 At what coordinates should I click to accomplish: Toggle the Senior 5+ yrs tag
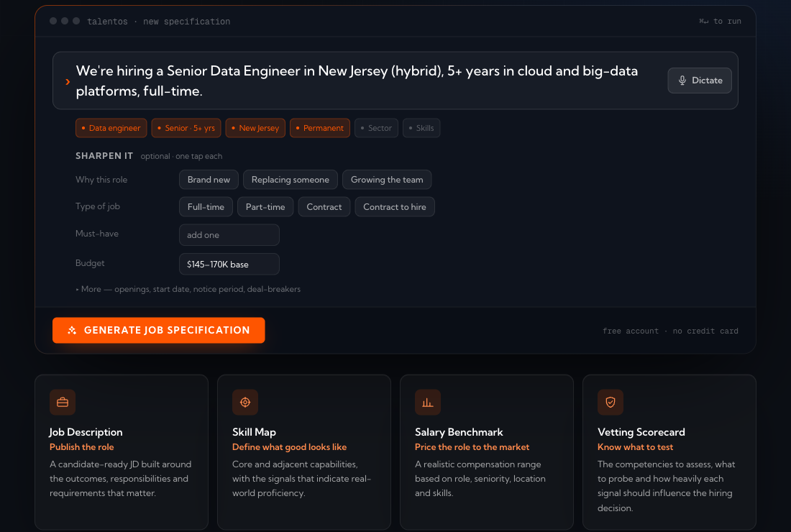(x=186, y=128)
